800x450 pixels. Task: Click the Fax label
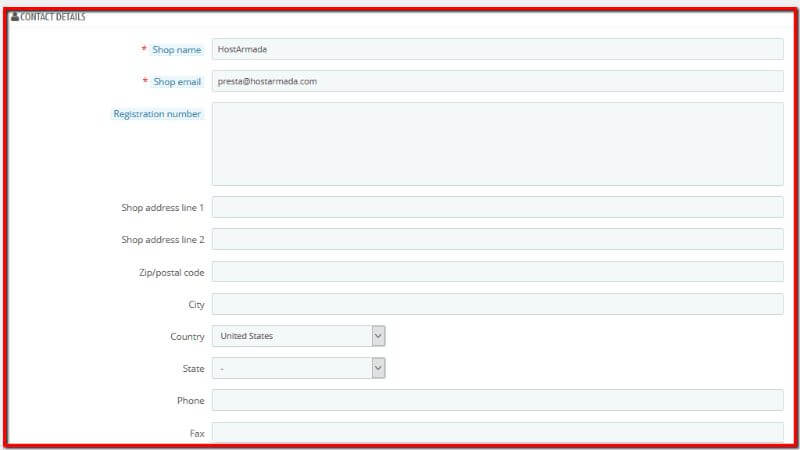click(197, 433)
